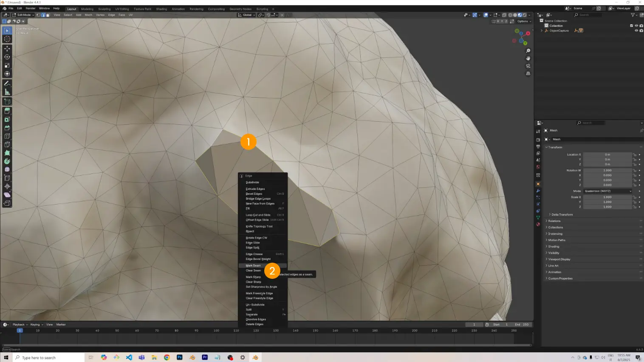Click the timeline current frame marker

coord(20,330)
